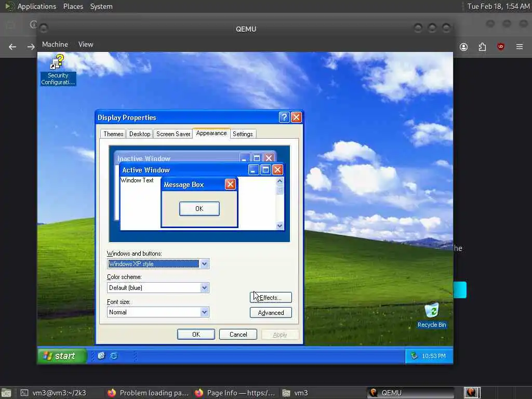
Task: Launch Internet Explorer from quick launch
Action: 114,355
